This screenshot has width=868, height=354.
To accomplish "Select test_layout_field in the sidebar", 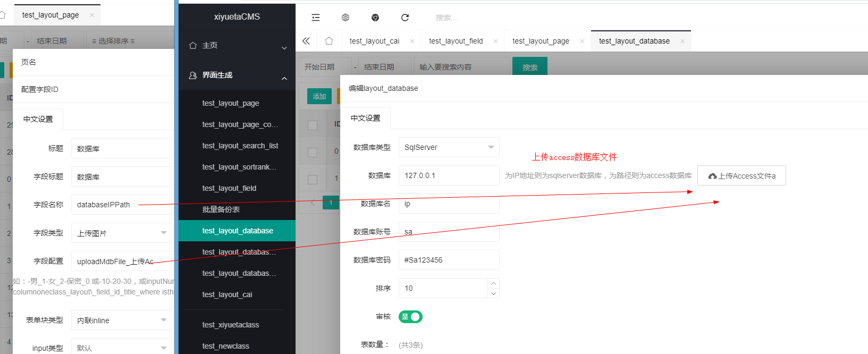I will pyautogui.click(x=229, y=188).
